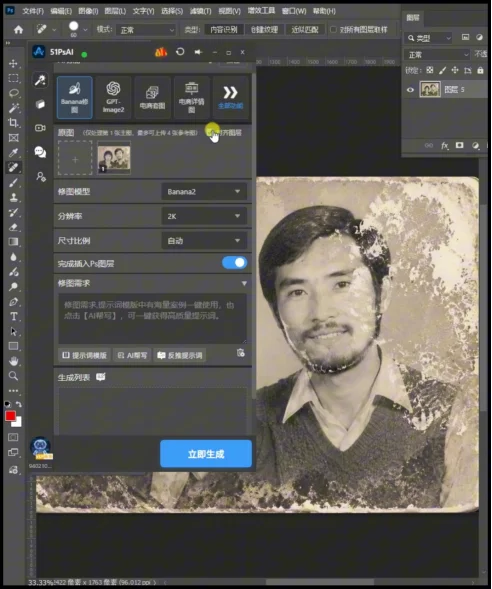Open the 分辨率 2K dropdown

pyautogui.click(x=204, y=216)
